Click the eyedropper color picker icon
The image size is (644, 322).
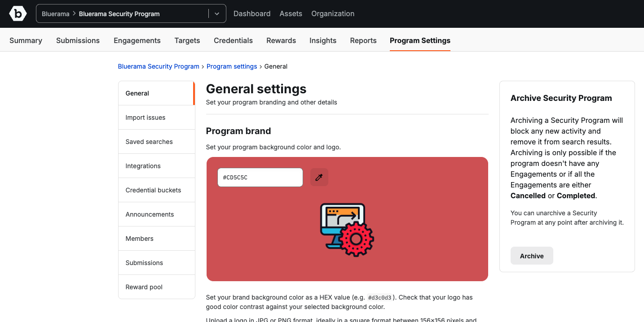[x=319, y=178]
